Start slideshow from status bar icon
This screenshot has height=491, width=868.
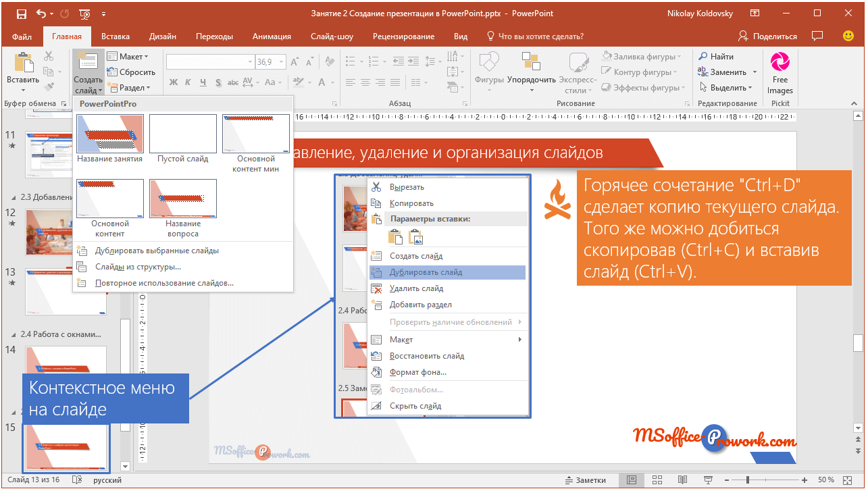(708, 480)
